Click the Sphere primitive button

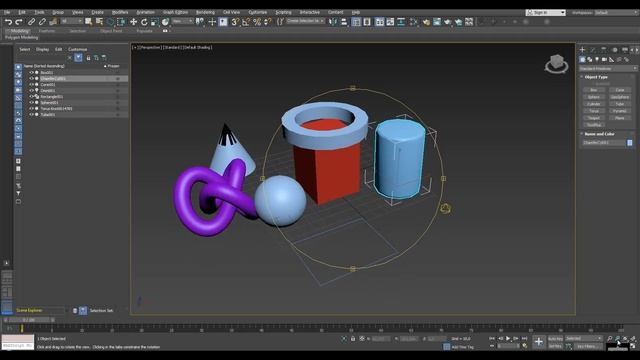[x=593, y=97]
